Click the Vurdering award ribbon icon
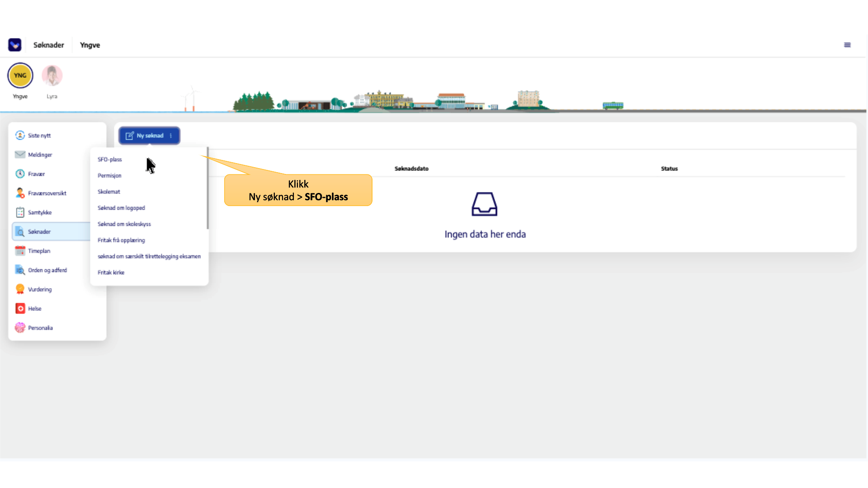 20,289
